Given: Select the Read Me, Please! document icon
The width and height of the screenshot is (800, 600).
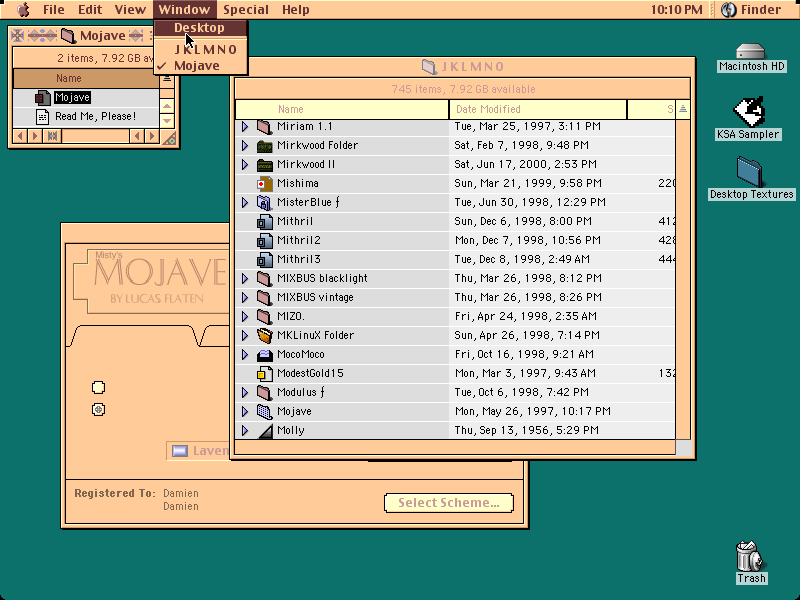Looking at the screenshot, I should [x=43, y=116].
